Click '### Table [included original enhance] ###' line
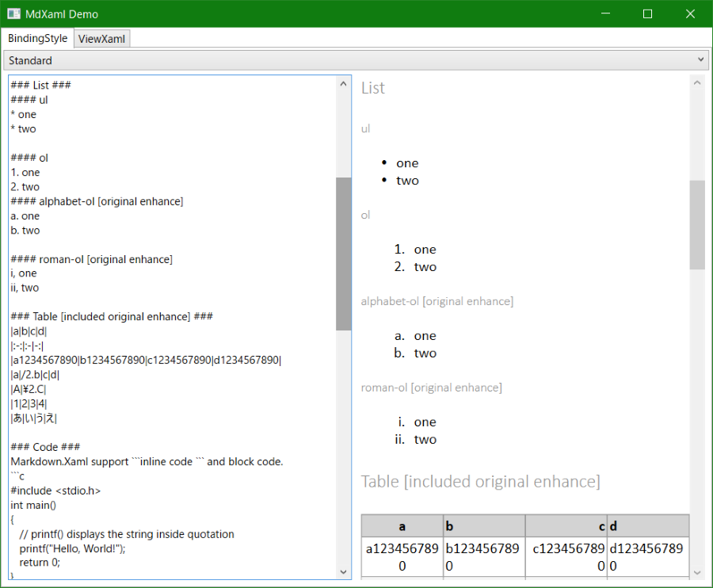Viewport: 713px width, 588px height. point(112,316)
